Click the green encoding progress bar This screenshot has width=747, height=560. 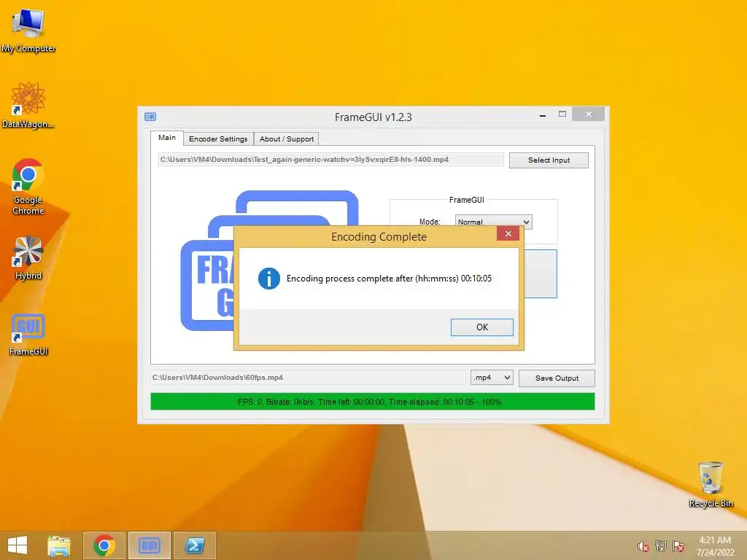pos(373,402)
